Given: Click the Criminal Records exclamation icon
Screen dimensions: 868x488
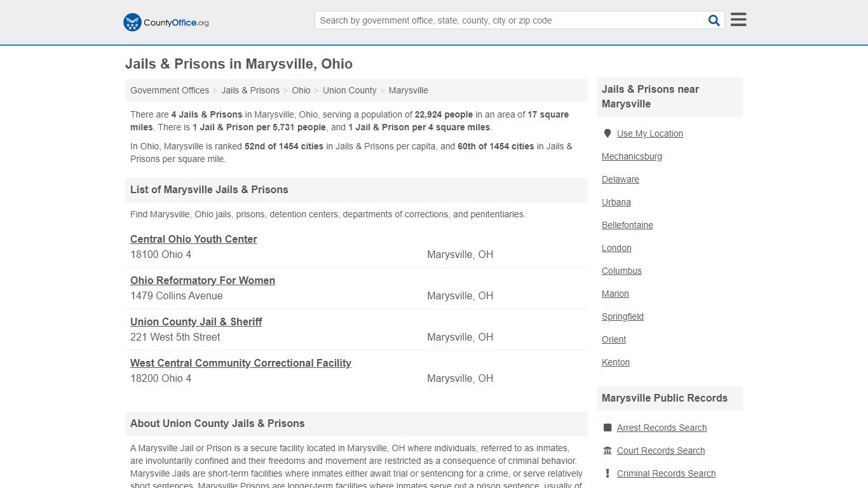Looking at the screenshot, I should pyautogui.click(x=607, y=473).
